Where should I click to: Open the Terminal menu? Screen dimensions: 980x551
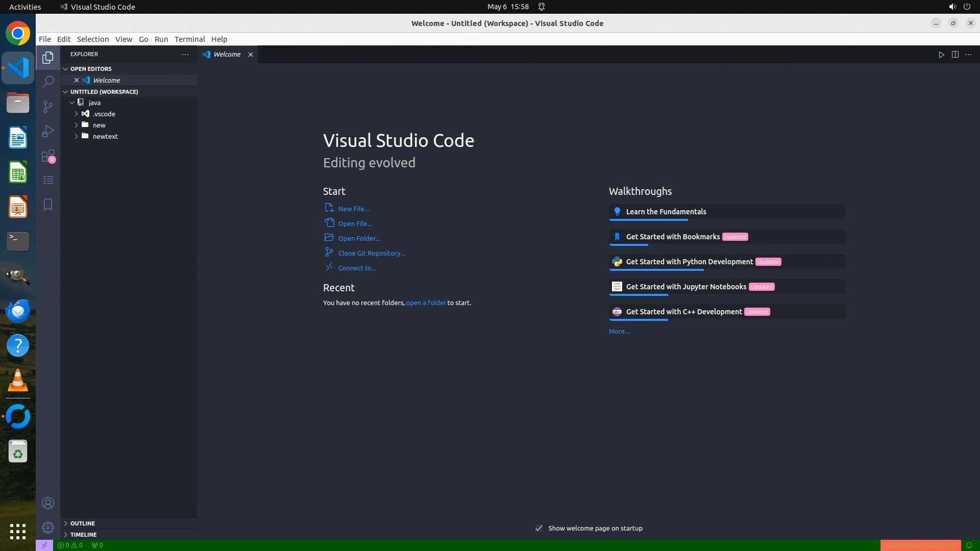click(189, 39)
